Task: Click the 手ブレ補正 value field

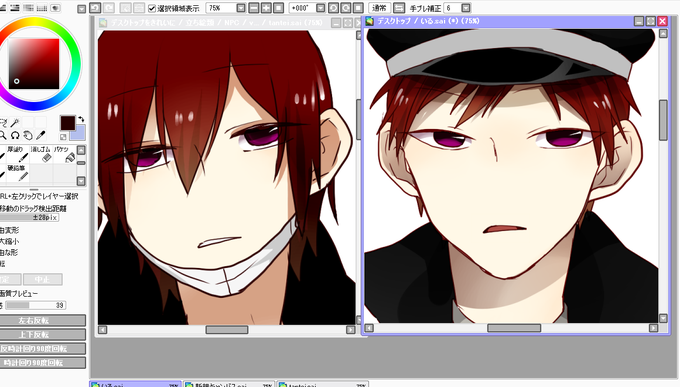Action: pos(452,8)
